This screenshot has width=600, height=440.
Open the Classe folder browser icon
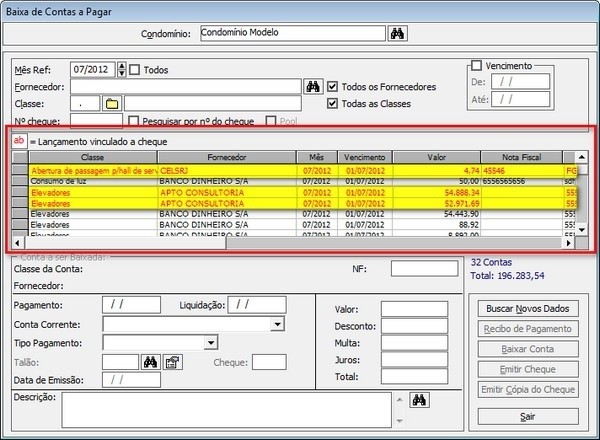coord(112,104)
